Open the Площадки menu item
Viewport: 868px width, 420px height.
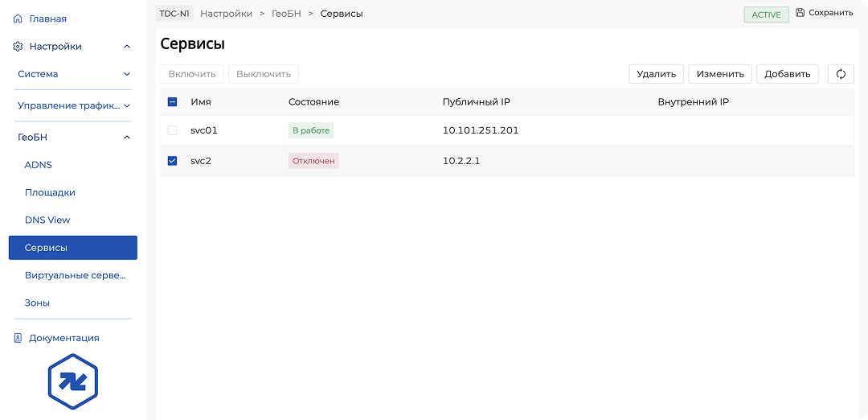coord(50,193)
